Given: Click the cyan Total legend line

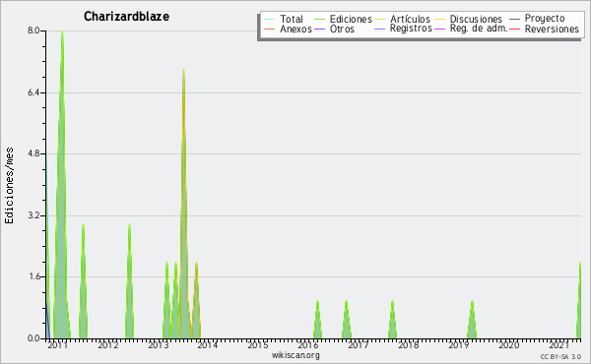Looking at the screenshot, I should pos(270,19).
